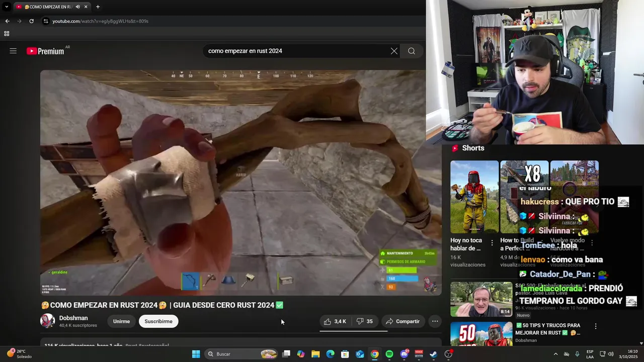Click the video title 'COMO EMPEZAR EN RUST 2024'
This screenshot has width=644, height=362.
(162, 305)
